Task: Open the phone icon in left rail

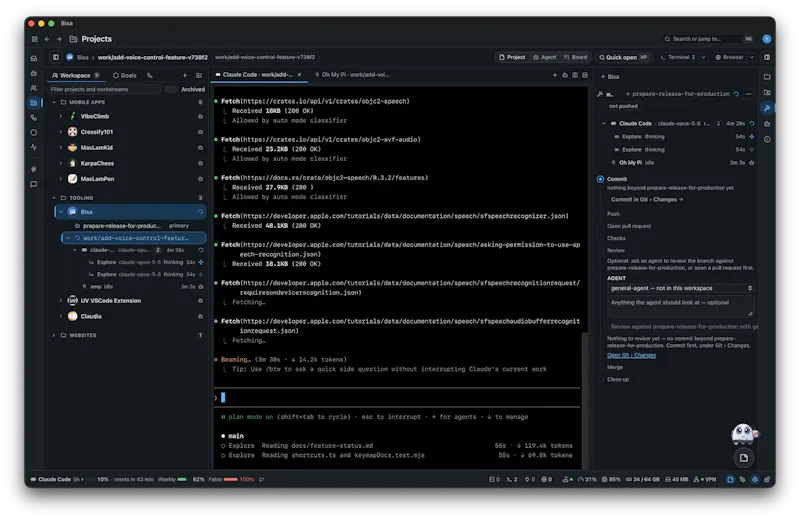Action: 34,117
